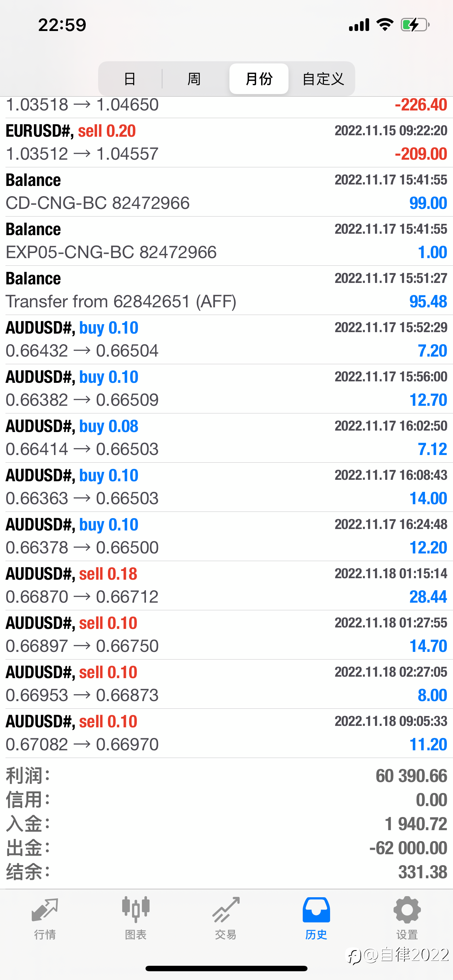This screenshot has height=980, width=453.
Task: Open the Settings (设置) gear icon
Action: pos(407,910)
